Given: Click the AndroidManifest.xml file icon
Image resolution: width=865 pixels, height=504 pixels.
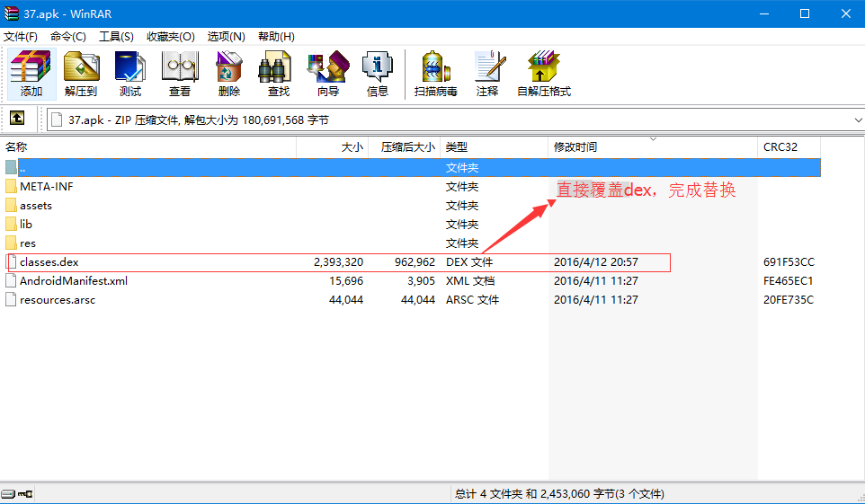Looking at the screenshot, I should click(11, 280).
